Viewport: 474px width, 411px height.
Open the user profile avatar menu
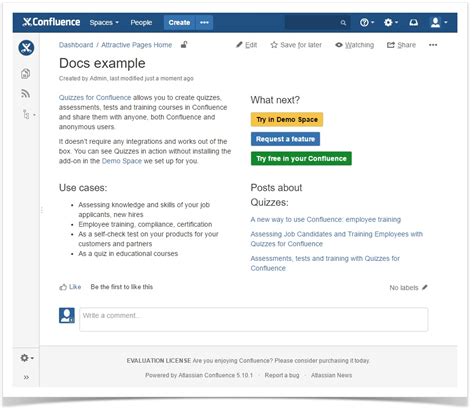pos(439,22)
